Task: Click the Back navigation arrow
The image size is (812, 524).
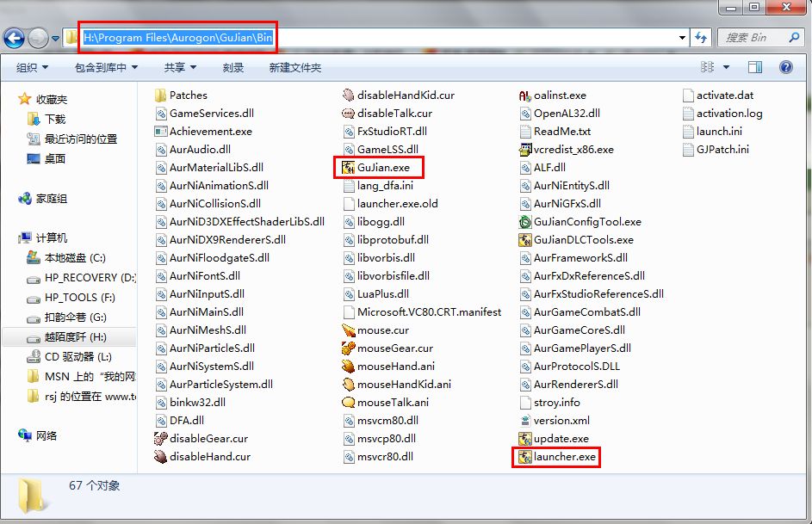Action: [x=14, y=38]
